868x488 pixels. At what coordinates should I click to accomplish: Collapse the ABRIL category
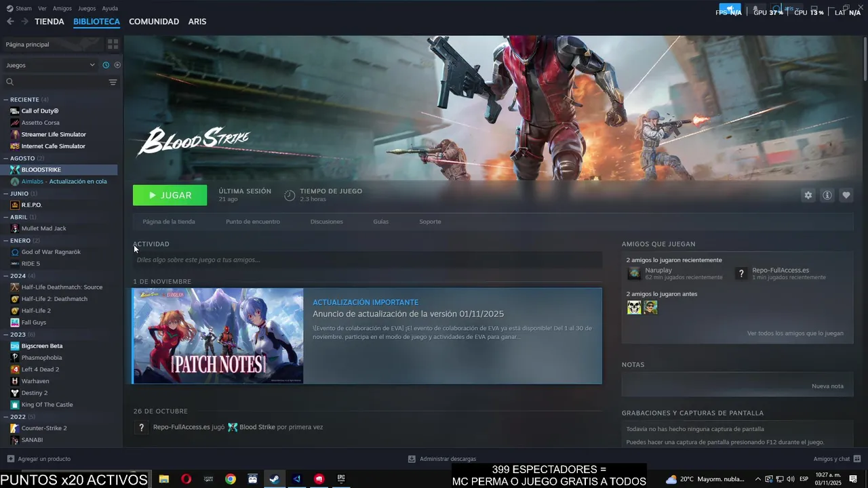[x=5, y=217]
